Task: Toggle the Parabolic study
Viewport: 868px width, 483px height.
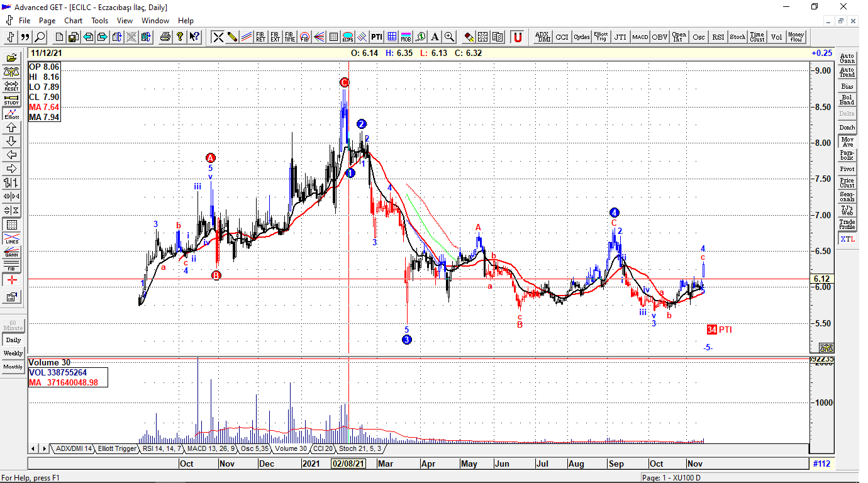Action: pyautogui.click(x=847, y=155)
